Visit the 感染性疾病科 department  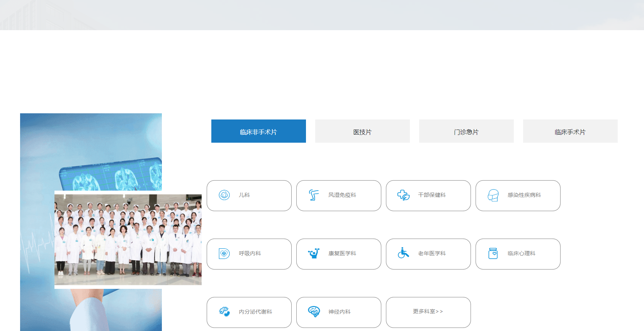coord(518,196)
